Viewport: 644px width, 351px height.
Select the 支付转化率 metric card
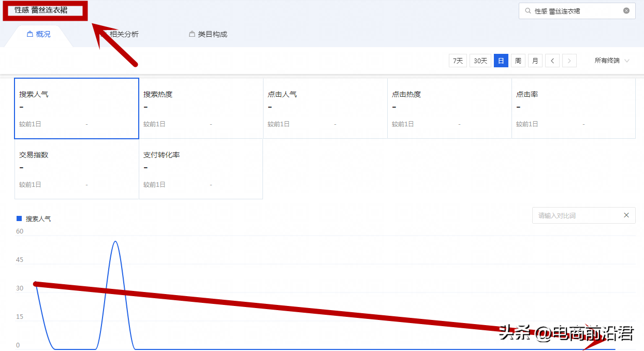[201, 169]
